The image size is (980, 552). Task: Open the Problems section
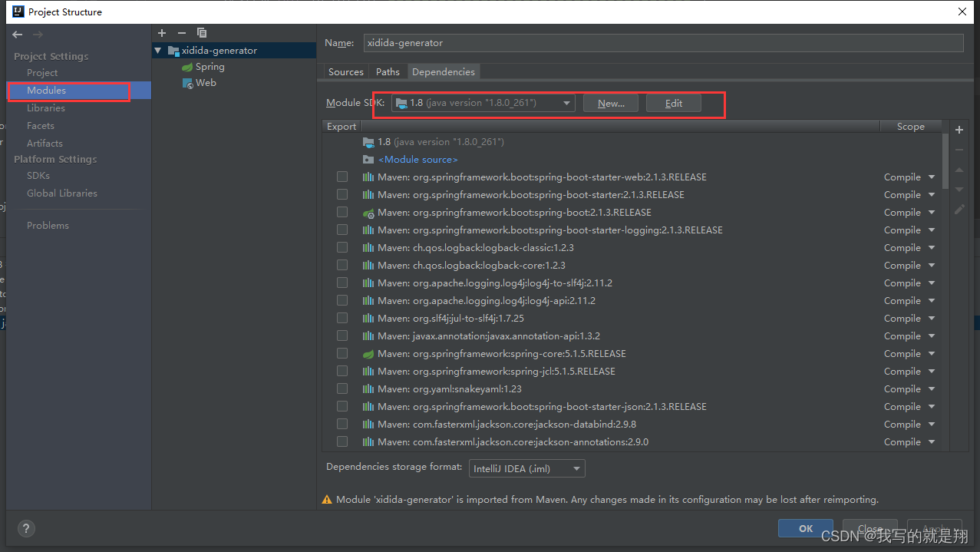point(48,226)
